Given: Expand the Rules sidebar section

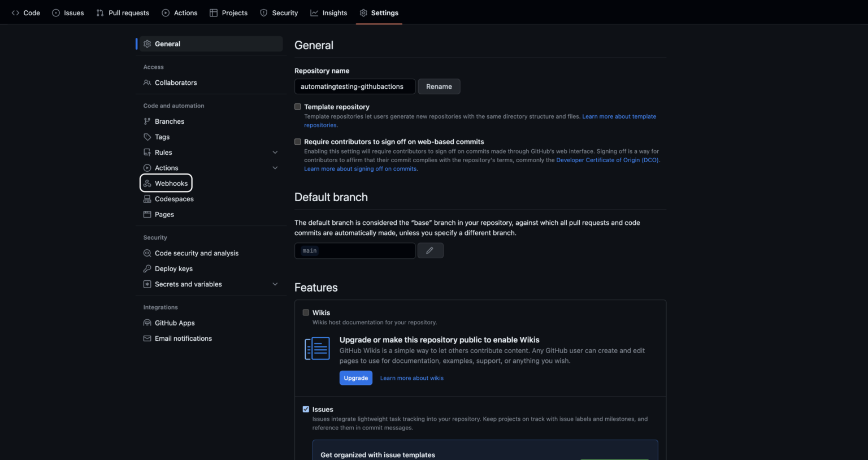Looking at the screenshot, I should coord(275,153).
